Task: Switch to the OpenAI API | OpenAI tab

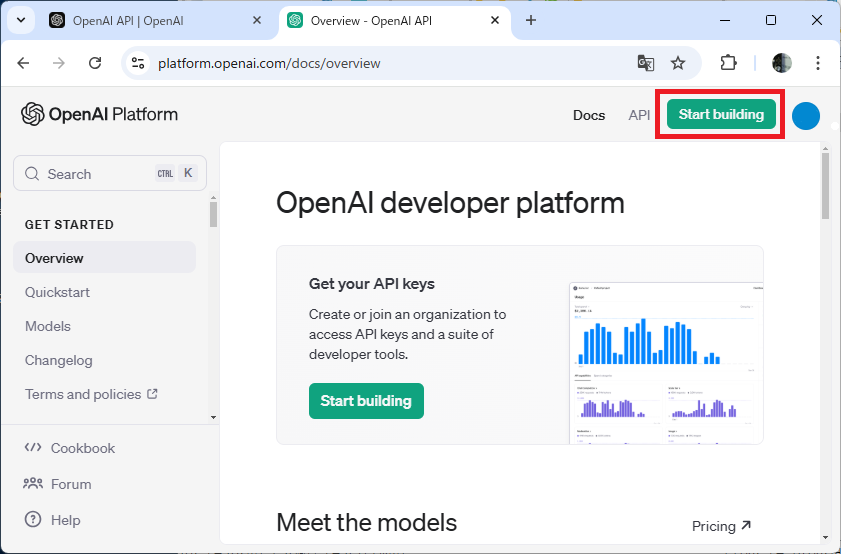Action: pos(158,21)
